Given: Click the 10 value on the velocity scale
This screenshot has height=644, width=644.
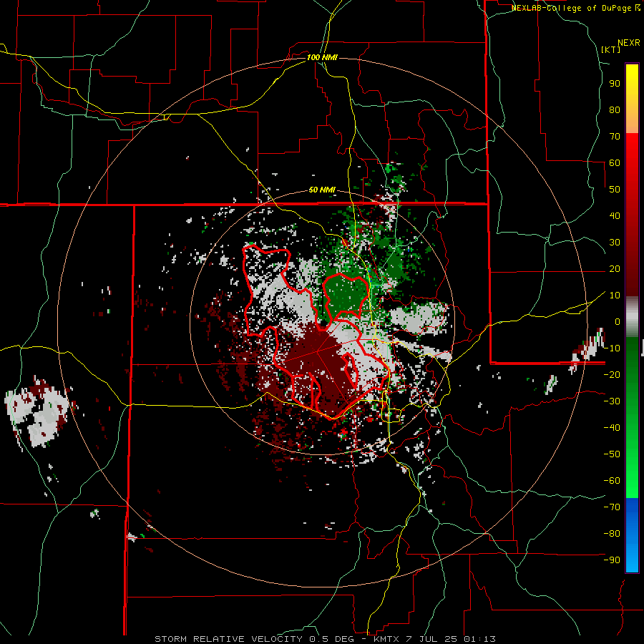Looking at the screenshot, I should 615,296.
